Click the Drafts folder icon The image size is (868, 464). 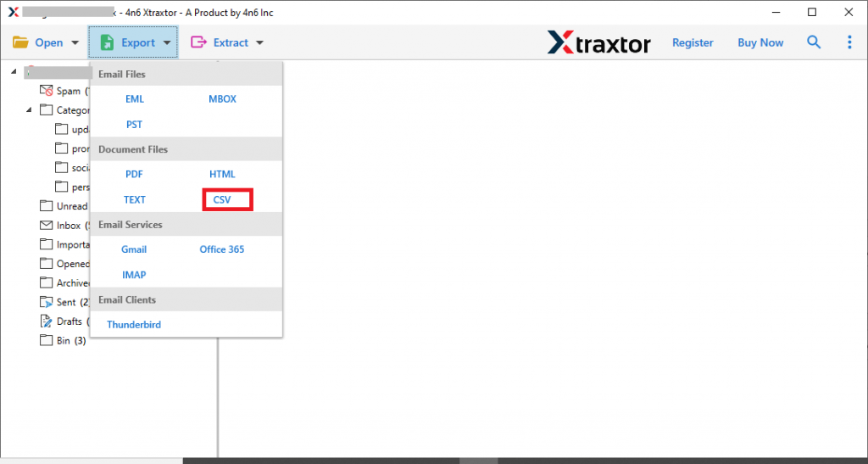click(46, 321)
